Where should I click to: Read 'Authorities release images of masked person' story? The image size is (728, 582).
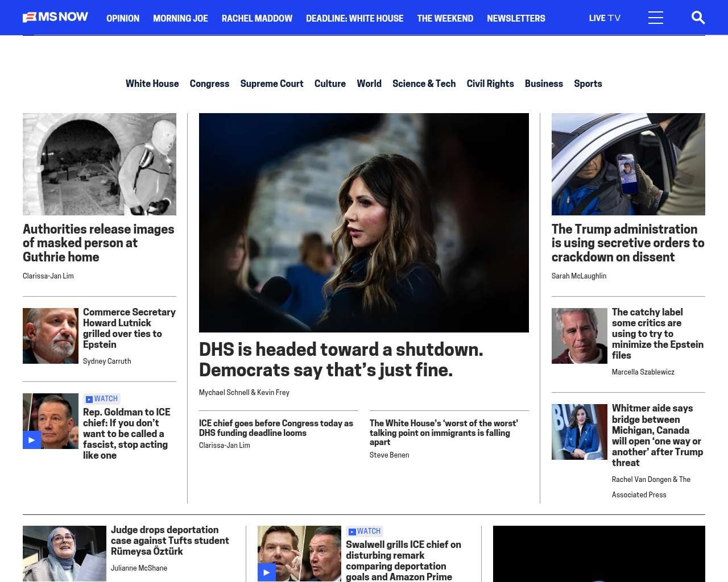[98, 243]
